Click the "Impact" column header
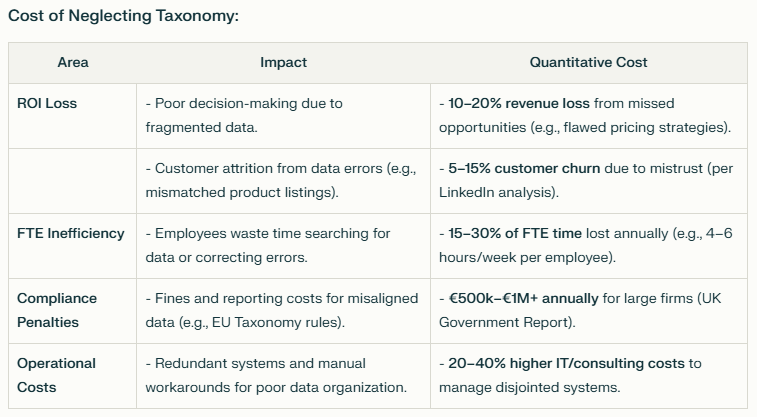This screenshot has height=417, width=757. pyautogui.click(x=283, y=62)
